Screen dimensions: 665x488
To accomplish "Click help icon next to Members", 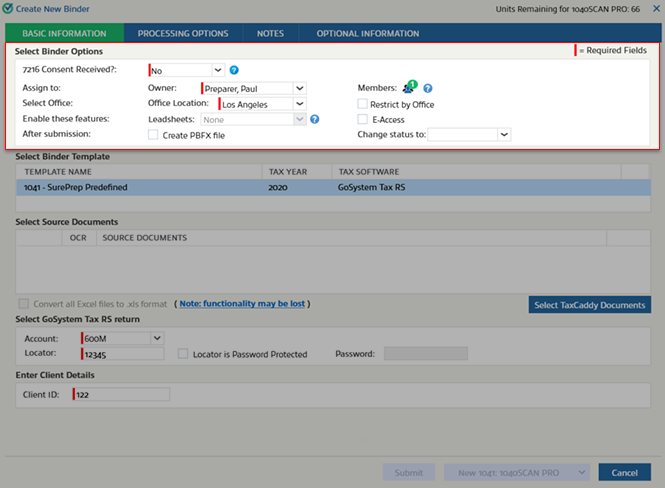I will coord(427,88).
